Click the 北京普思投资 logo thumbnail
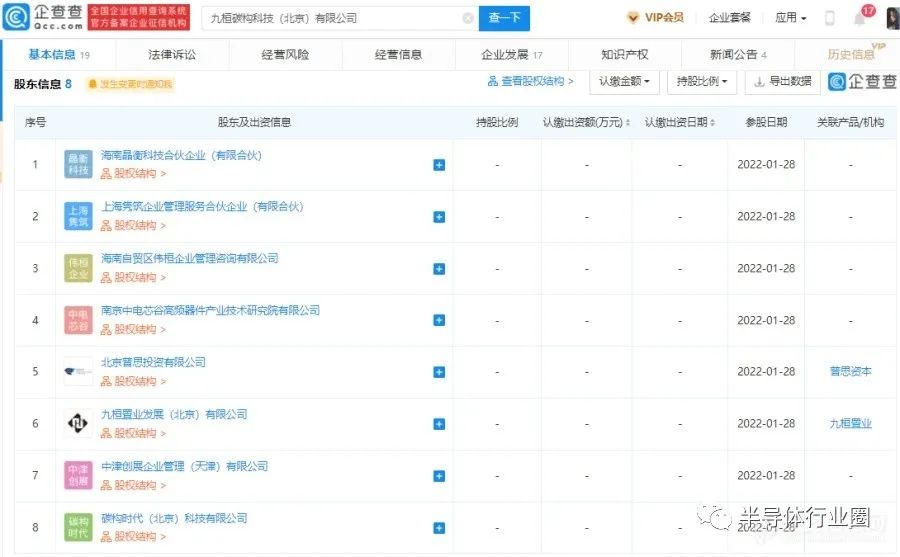 (x=78, y=372)
